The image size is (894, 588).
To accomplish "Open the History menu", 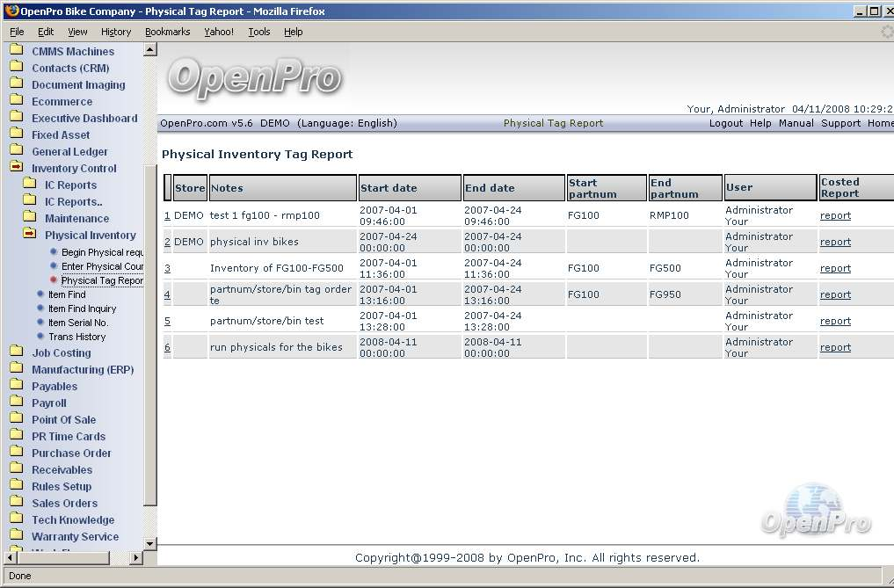I will 115,32.
